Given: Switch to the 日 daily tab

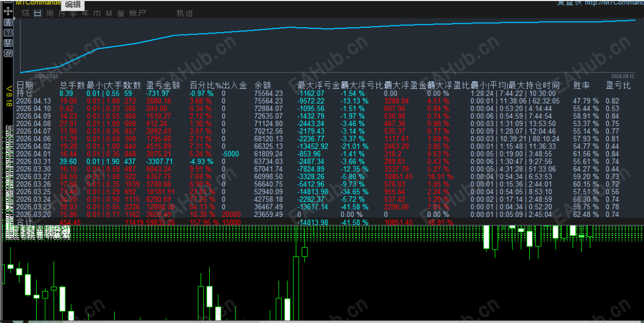Looking at the screenshot, I should [x=37, y=14].
